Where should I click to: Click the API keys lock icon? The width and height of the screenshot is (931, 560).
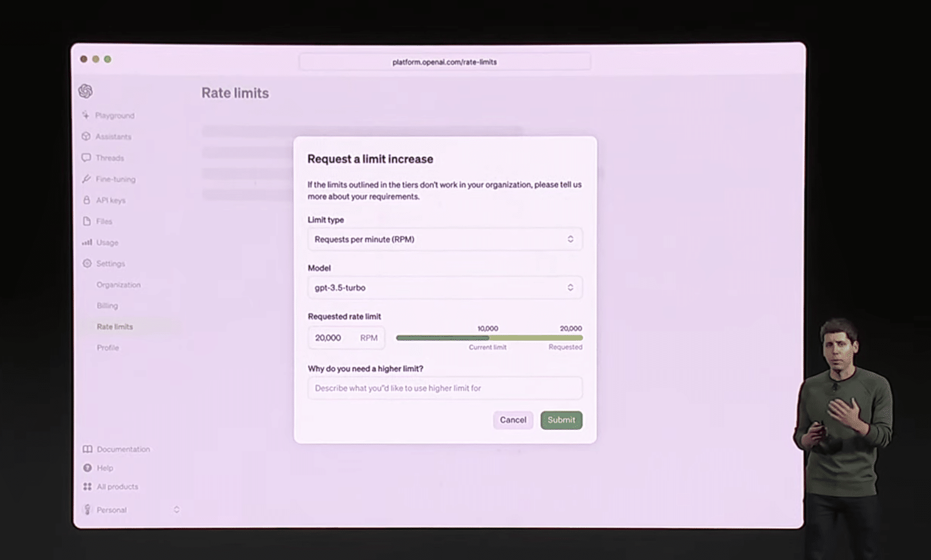pyautogui.click(x=87, y=200)
